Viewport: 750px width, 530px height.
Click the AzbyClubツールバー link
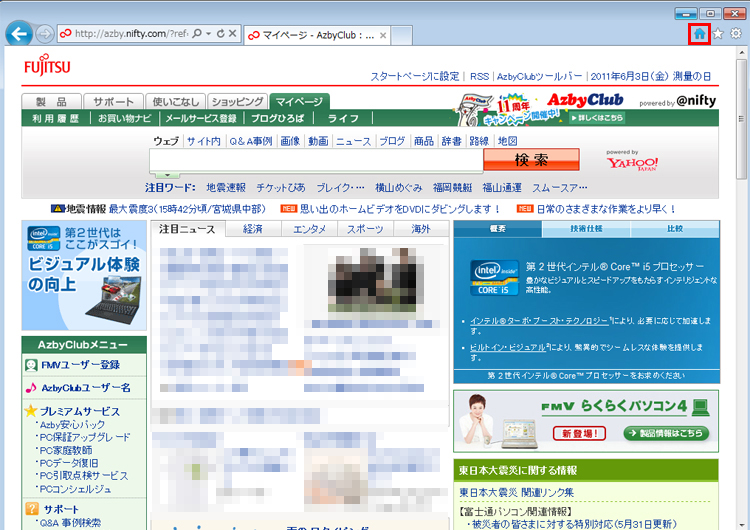coord(540,77)
